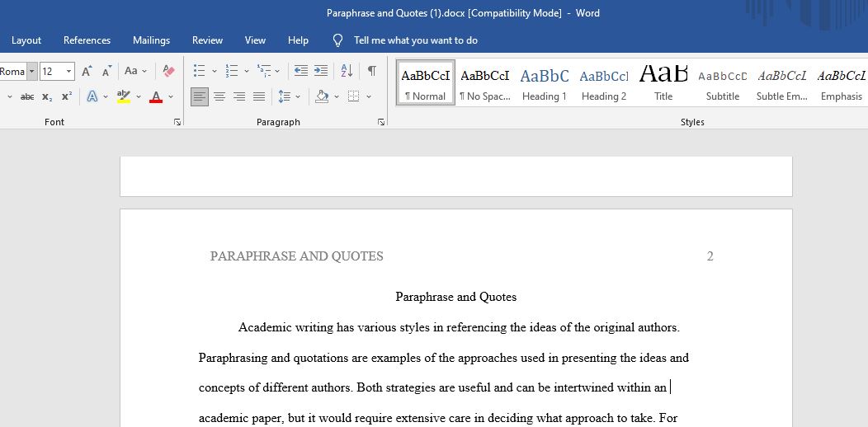Click the Sort A-Z icon
This screenshot has height=427, width=868.
tap(347, 71)
